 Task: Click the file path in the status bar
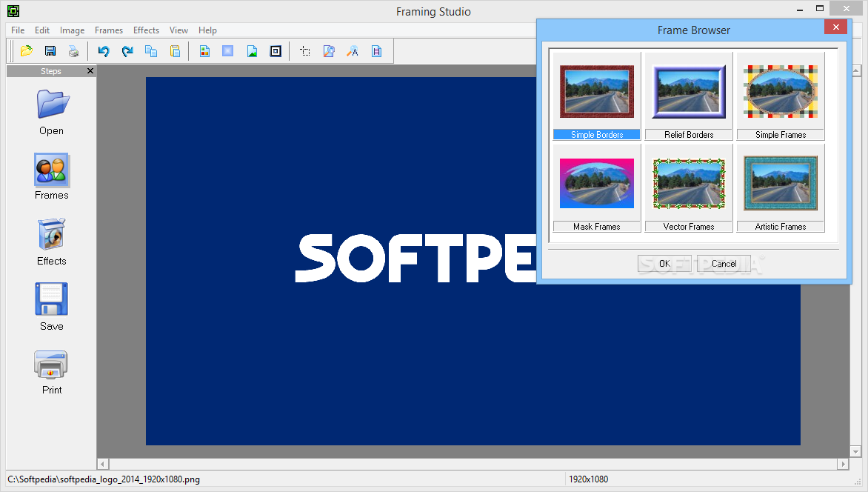click(104, 479)
